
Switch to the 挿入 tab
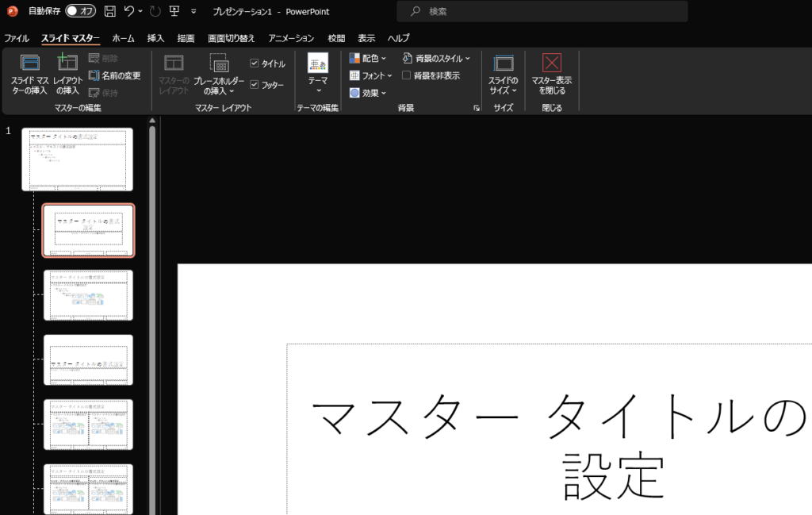coord(155,38)
